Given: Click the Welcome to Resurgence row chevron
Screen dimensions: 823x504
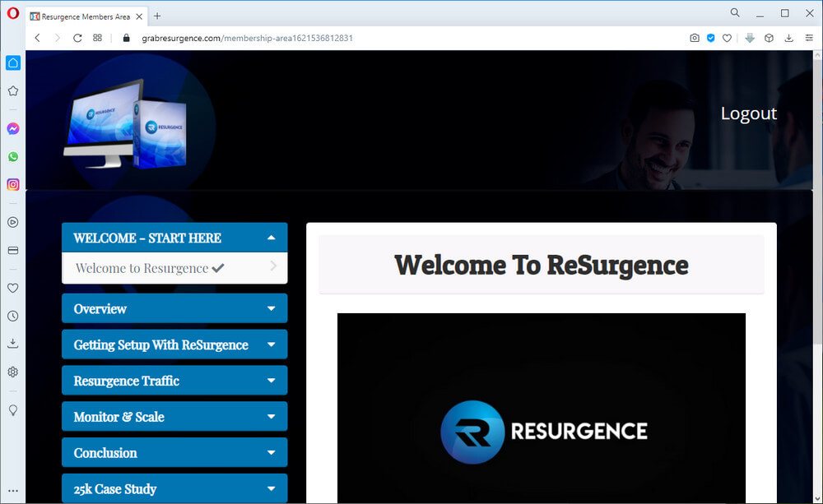Looking at the screenshot, I should pos(273,266).
